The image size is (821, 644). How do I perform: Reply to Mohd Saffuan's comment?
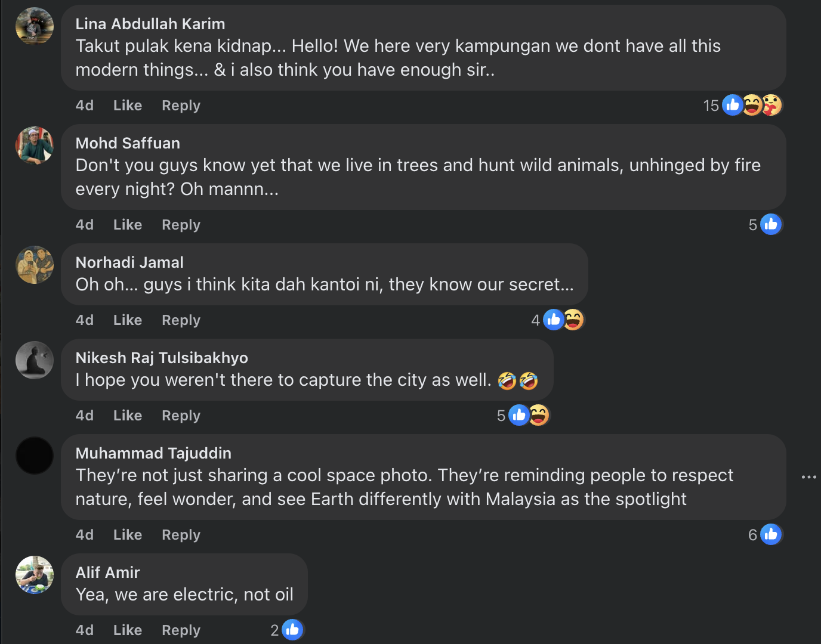click(x=181, y=225)
